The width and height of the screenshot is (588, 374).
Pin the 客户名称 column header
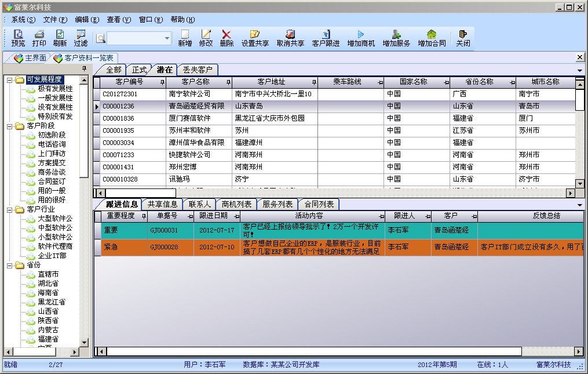coord(228,82)
